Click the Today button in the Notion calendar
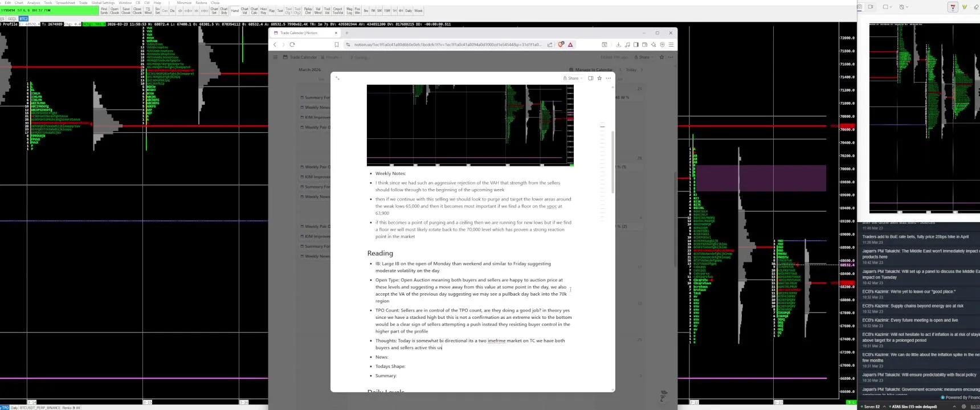The image size is (980, 410). [x=631, y=69]
